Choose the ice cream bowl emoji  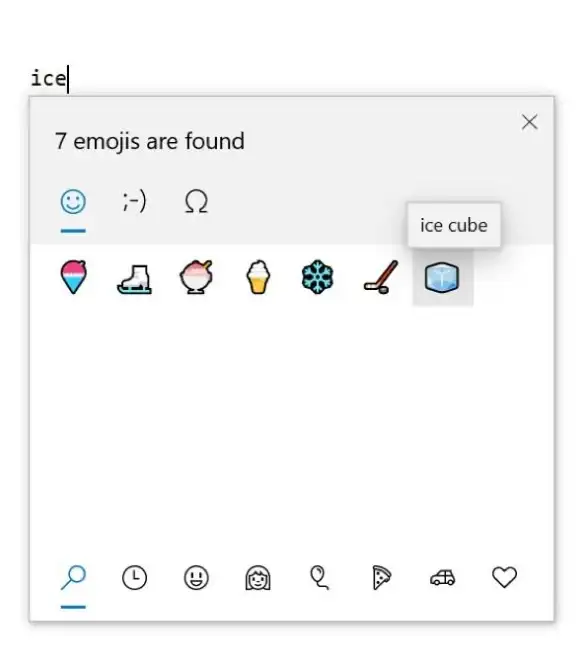pos(196,277)
